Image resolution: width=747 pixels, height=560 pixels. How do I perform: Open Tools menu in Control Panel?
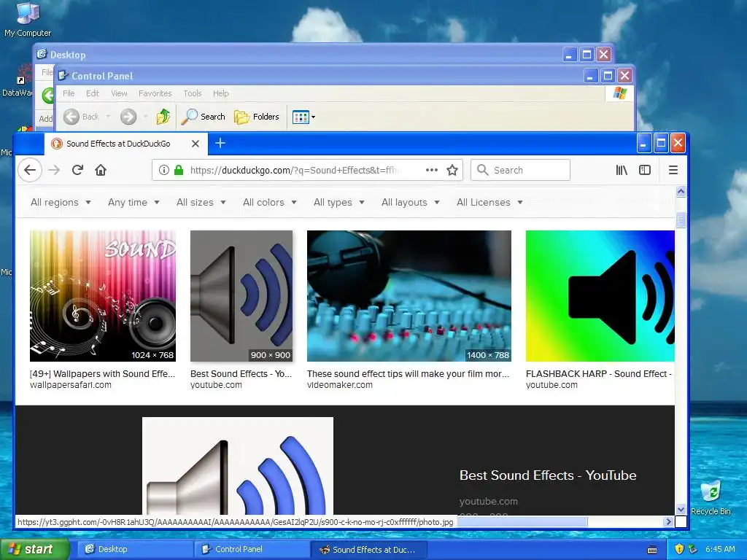[193, 93]
